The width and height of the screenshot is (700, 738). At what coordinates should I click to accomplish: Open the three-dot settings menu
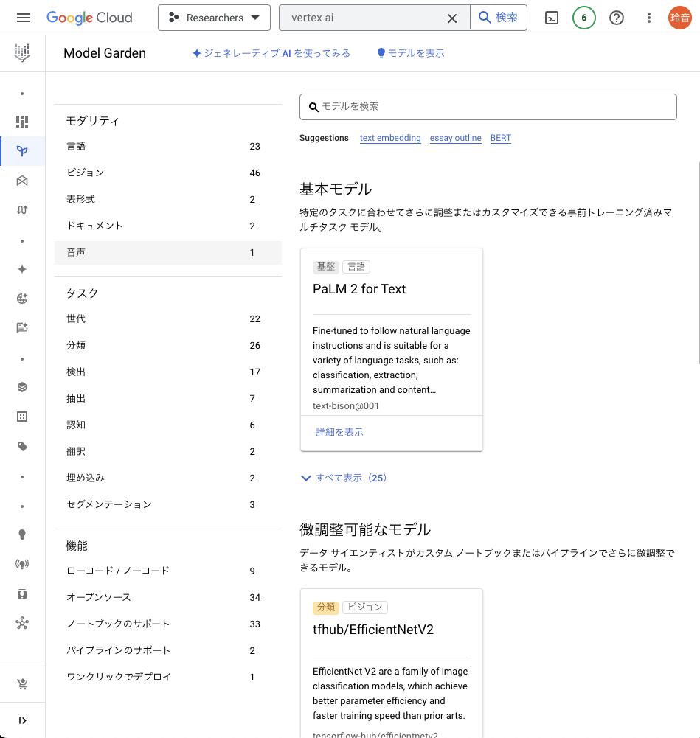tap(648, 18)
